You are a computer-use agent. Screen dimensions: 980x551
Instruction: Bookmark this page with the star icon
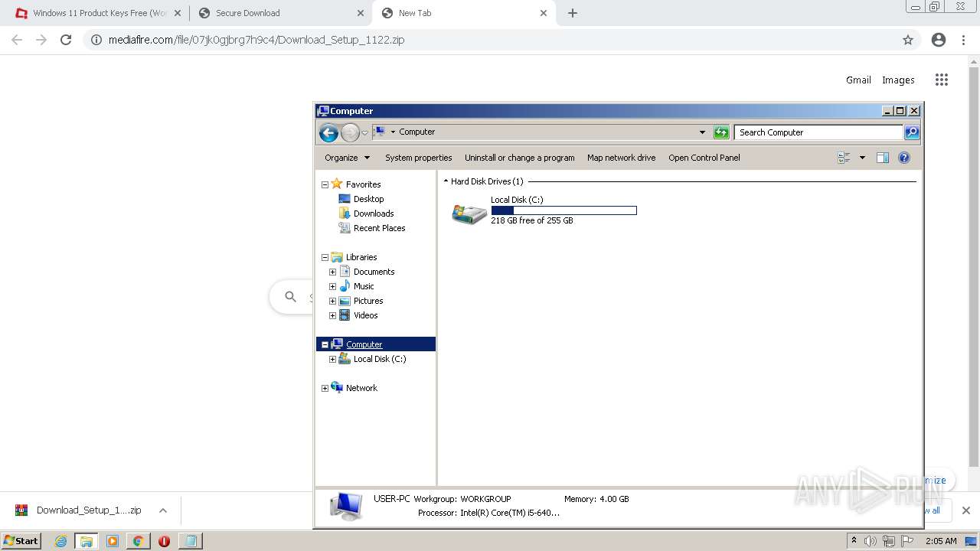click(x=908, y=40)
